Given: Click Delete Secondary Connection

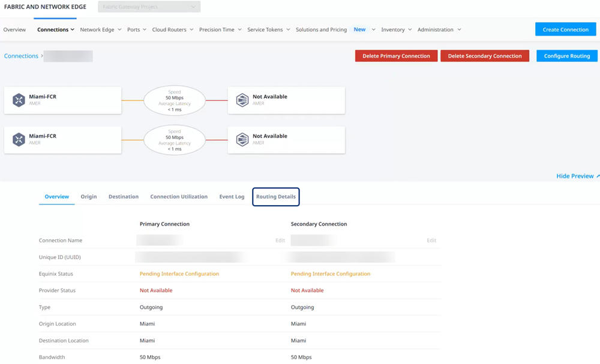Looking at the screenshot, I should coord(485,56).
